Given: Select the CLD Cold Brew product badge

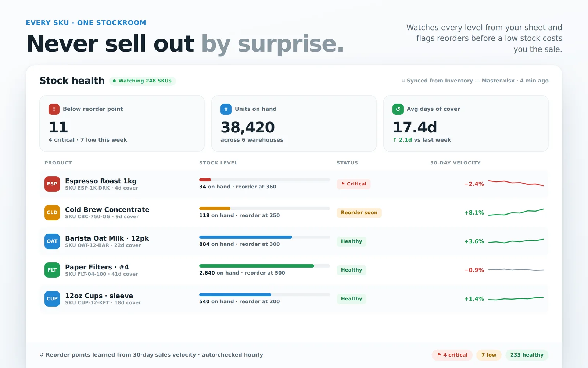Looking at the screenshot, I should pos(52,213).
